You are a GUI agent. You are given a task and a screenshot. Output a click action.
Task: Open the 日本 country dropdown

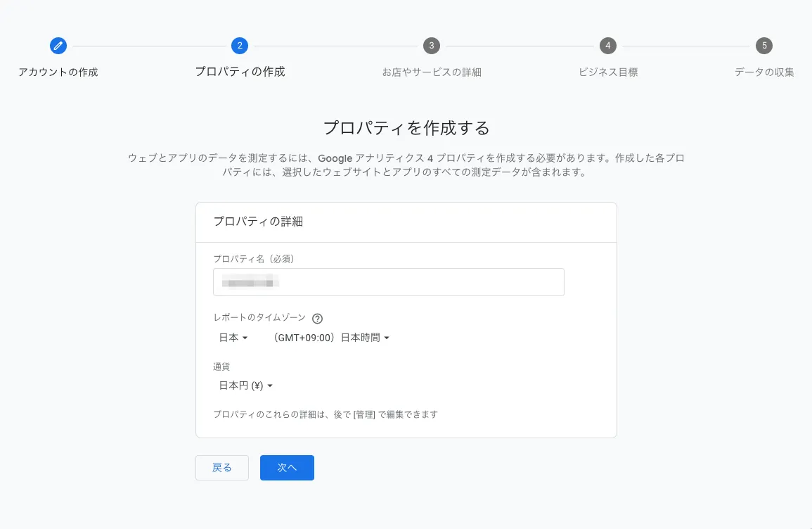point(233,338)
